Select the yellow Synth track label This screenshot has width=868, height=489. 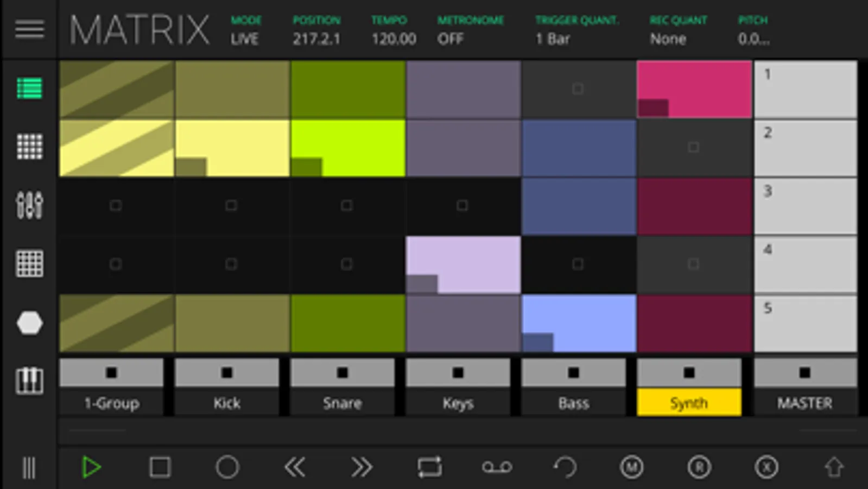(689, 403)
